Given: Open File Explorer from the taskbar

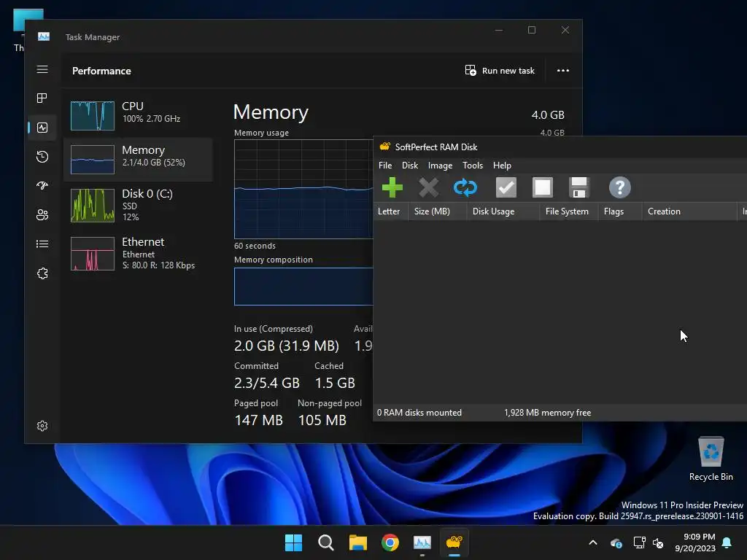Looking at the screenshot, I should pyautogui.click(x=357, y=542).
